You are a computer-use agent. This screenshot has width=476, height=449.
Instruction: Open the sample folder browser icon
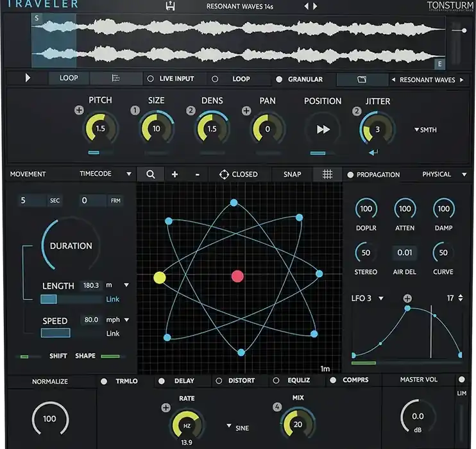coord(362,80)
